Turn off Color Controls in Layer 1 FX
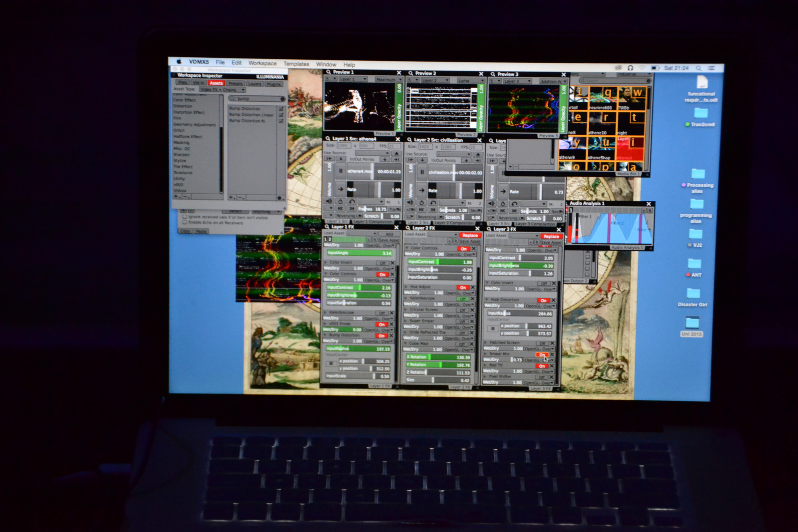 click(x=382, y=274)
